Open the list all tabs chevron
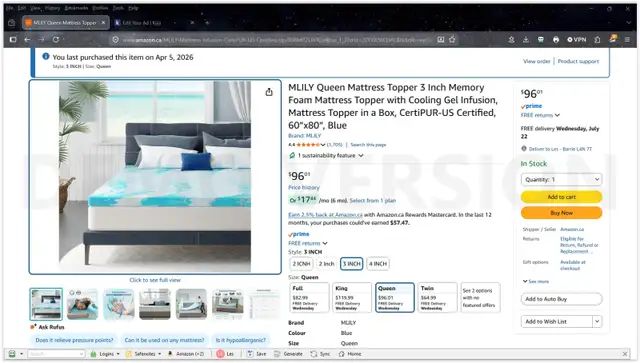The width and height of the screenshot is (640, 363). coord(629,23)
